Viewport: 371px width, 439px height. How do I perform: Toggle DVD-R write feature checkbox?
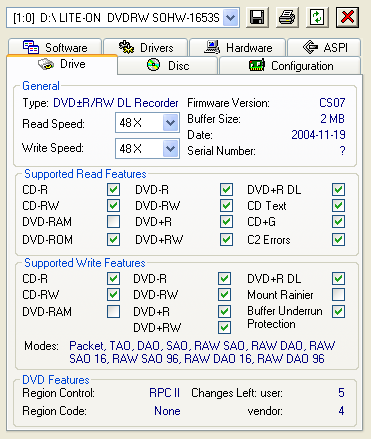point(224,279)
